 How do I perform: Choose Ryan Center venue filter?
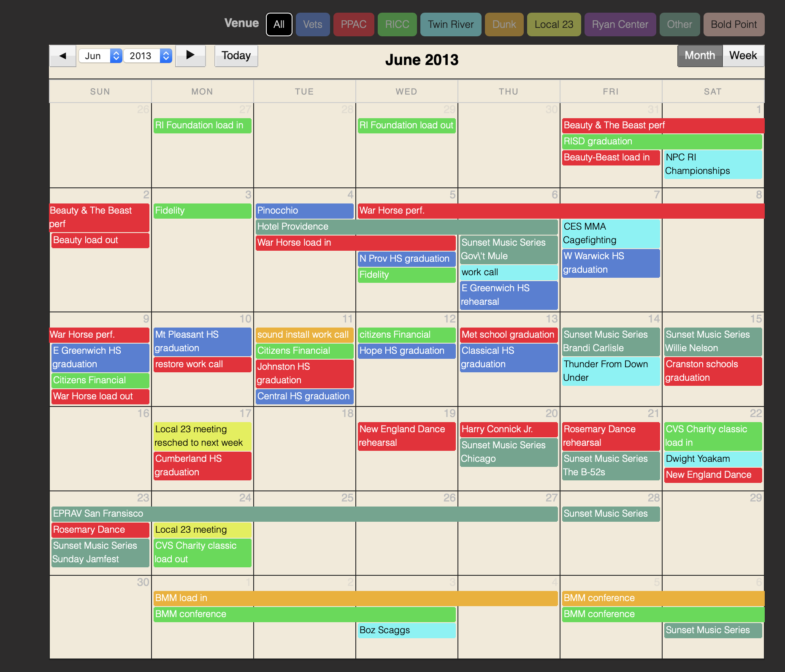pos(620,24)
